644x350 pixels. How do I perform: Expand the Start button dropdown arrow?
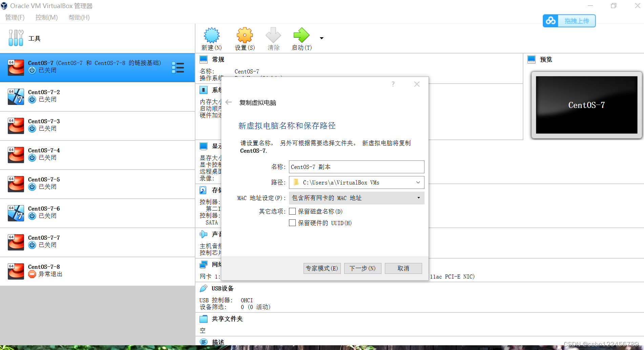(x=321, y=38)
